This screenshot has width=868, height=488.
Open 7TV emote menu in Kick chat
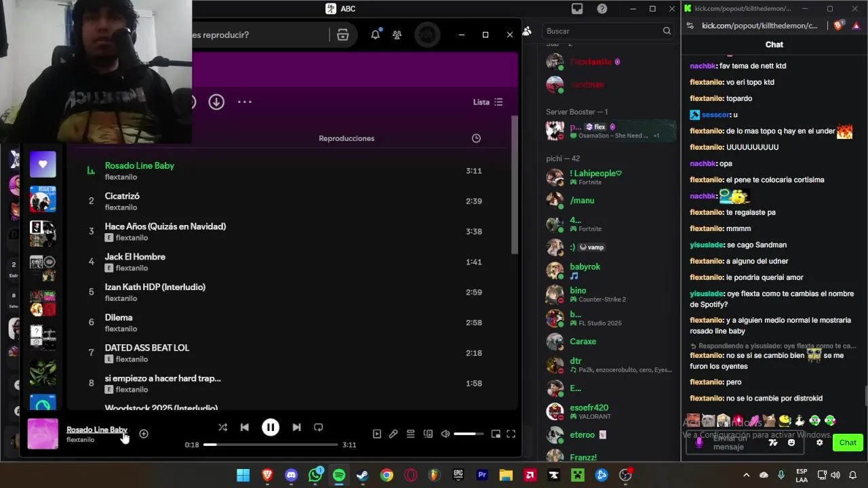click(772, 443)
